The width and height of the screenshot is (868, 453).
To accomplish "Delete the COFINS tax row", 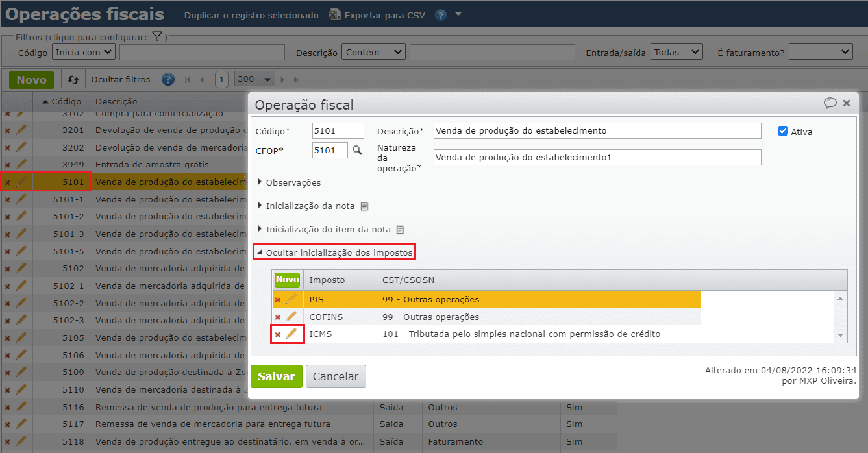I will tap(278, 317).
